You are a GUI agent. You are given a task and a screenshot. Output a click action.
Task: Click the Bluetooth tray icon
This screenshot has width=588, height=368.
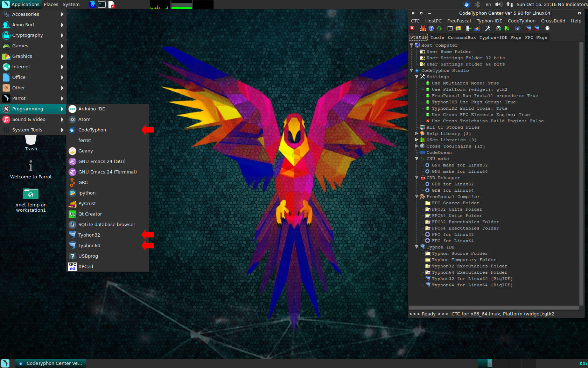point(477,4)
